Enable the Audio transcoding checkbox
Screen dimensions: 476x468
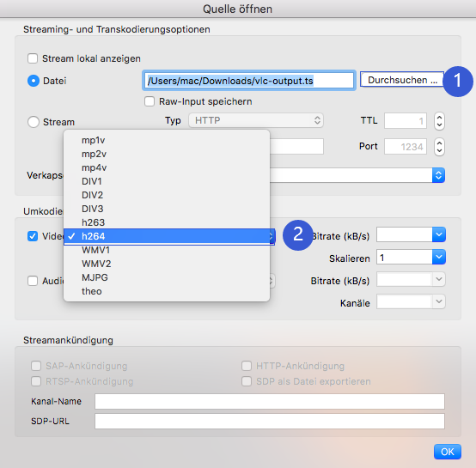[x=33, y=281]
